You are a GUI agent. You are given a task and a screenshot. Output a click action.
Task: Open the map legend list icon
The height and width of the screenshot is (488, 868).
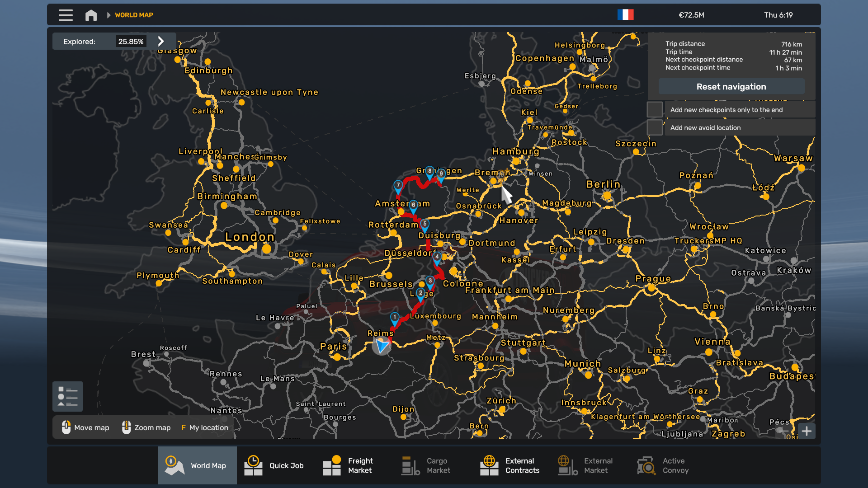(x=68, y=396)
